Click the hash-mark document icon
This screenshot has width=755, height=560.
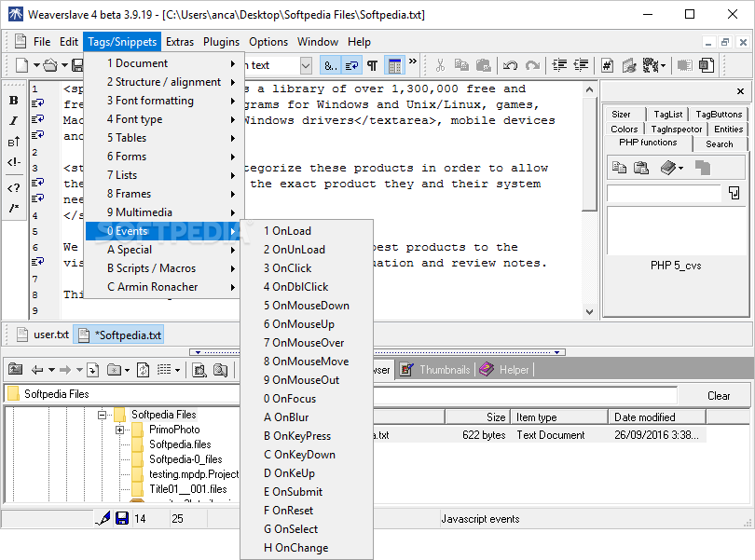[x=608, y=65]
